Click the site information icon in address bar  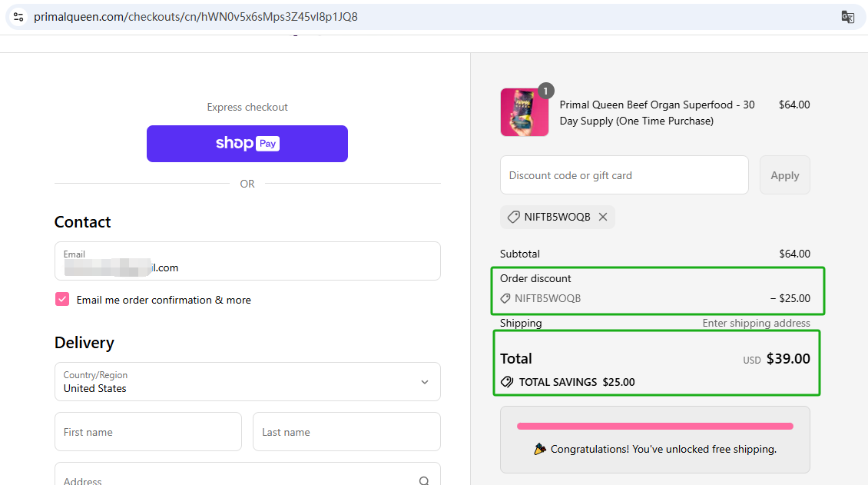click(x=18, y=17)
